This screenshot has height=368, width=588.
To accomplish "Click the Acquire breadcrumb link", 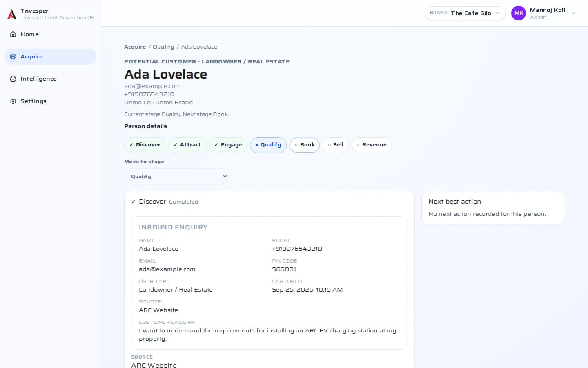I will [x=135, y=47].
